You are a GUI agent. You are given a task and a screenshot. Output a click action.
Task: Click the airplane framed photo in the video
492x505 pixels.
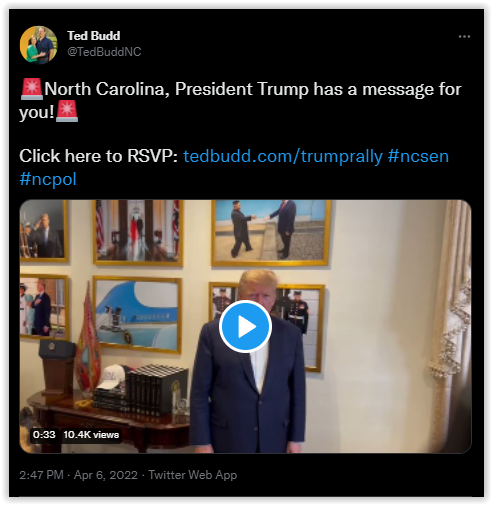137,315
